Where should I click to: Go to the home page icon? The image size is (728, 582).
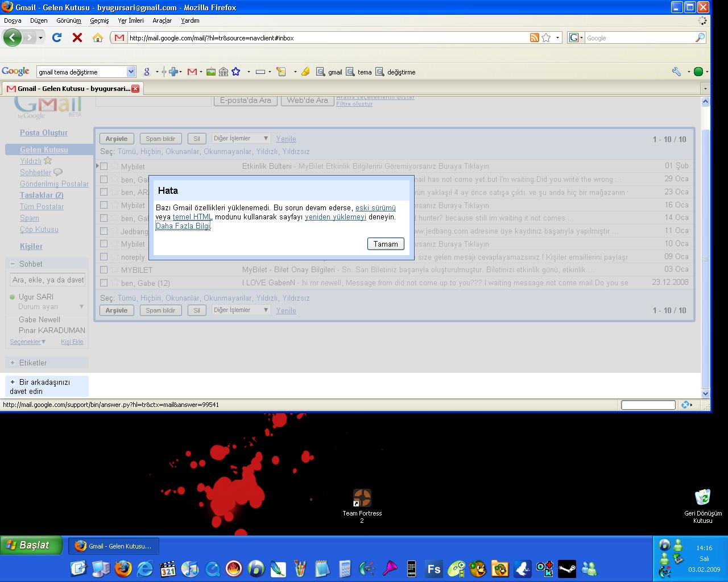coord(98,38)
